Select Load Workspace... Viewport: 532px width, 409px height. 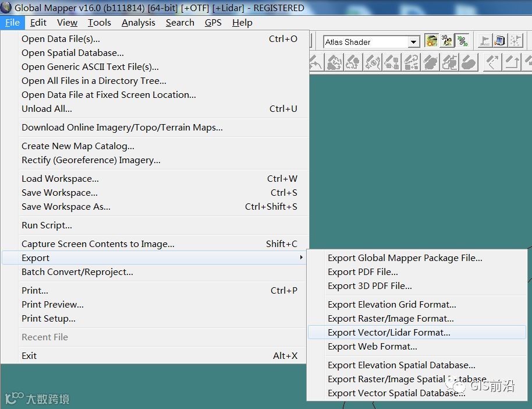[155, 179]
